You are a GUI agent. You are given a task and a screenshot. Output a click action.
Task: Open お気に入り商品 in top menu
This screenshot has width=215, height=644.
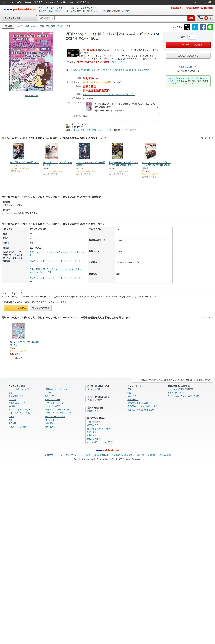(24, 2)
